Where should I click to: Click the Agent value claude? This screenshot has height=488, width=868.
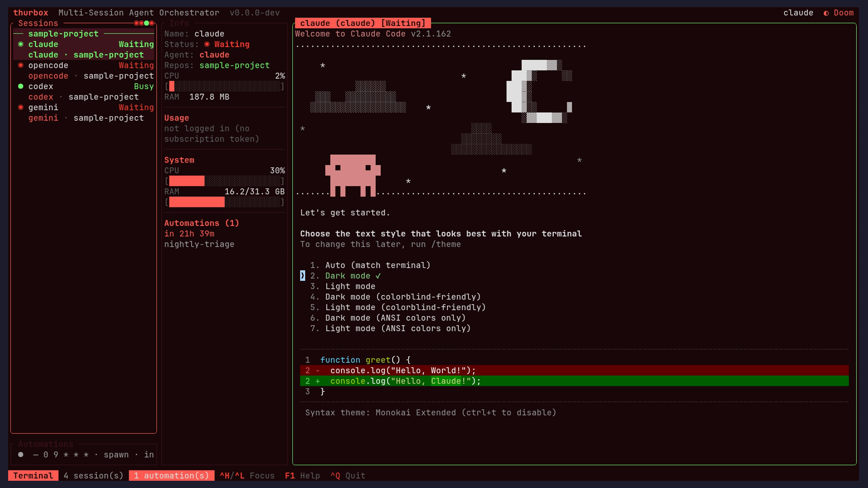click(x=214, y=55)
